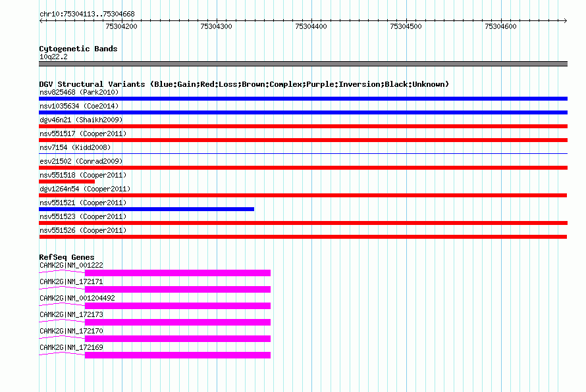Open variant nsv551526 (Cooper2011) label

83,230
